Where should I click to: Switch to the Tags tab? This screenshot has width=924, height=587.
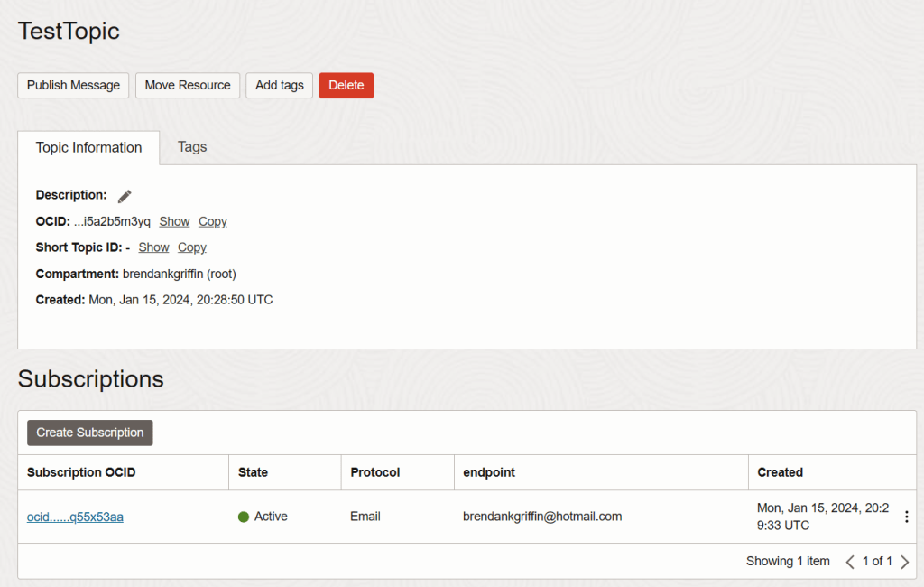[192, 147]
